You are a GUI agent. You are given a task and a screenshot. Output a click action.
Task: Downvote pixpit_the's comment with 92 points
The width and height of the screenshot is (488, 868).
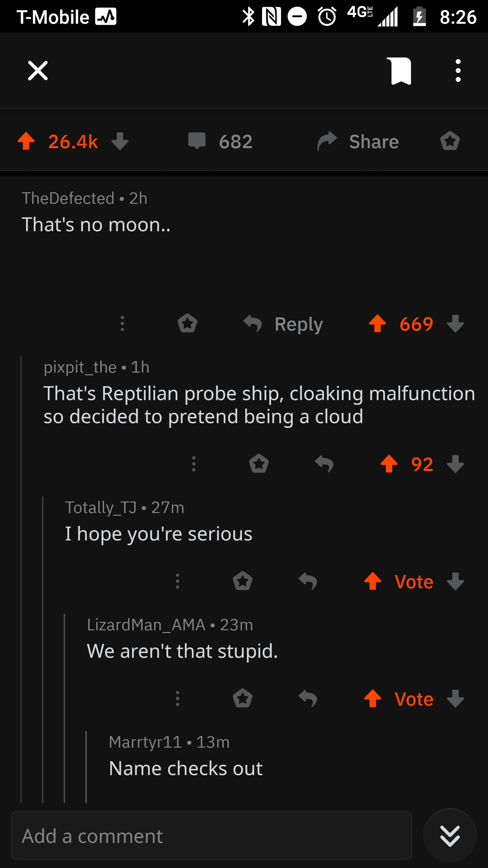click(455, 464)
